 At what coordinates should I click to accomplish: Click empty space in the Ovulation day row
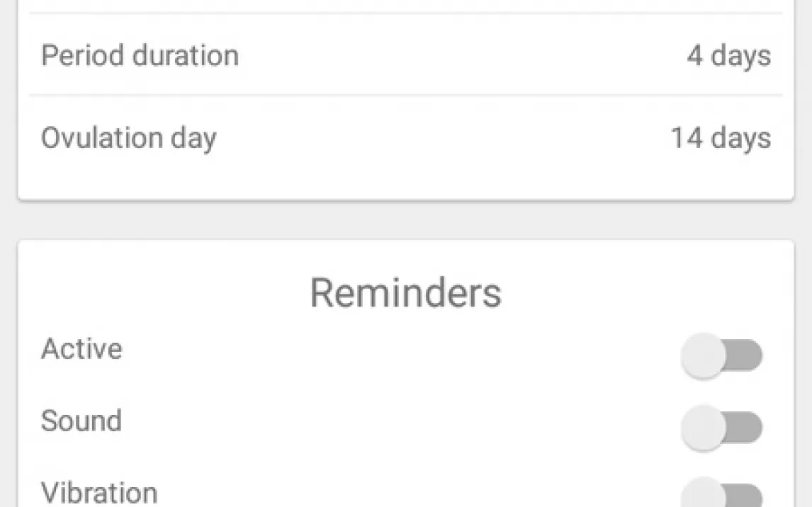click(439, 137)
